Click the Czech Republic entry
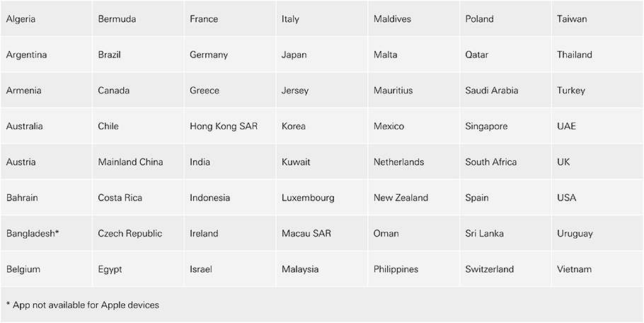The image size is (644, 323). click(130, 234)
